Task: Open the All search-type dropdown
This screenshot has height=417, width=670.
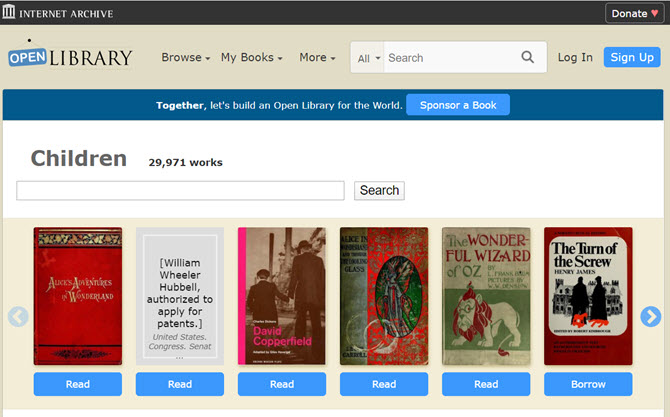Action: tap(368, 58)
